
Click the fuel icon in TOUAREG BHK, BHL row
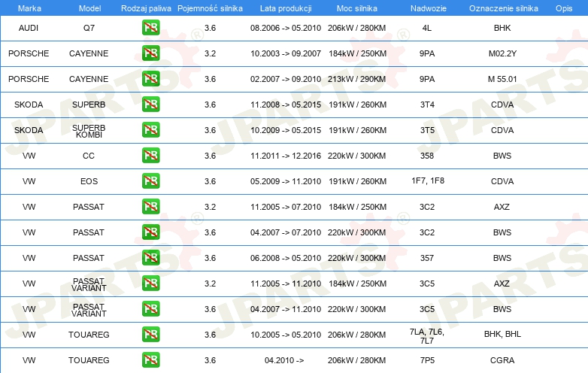click(x=150, y=334)
